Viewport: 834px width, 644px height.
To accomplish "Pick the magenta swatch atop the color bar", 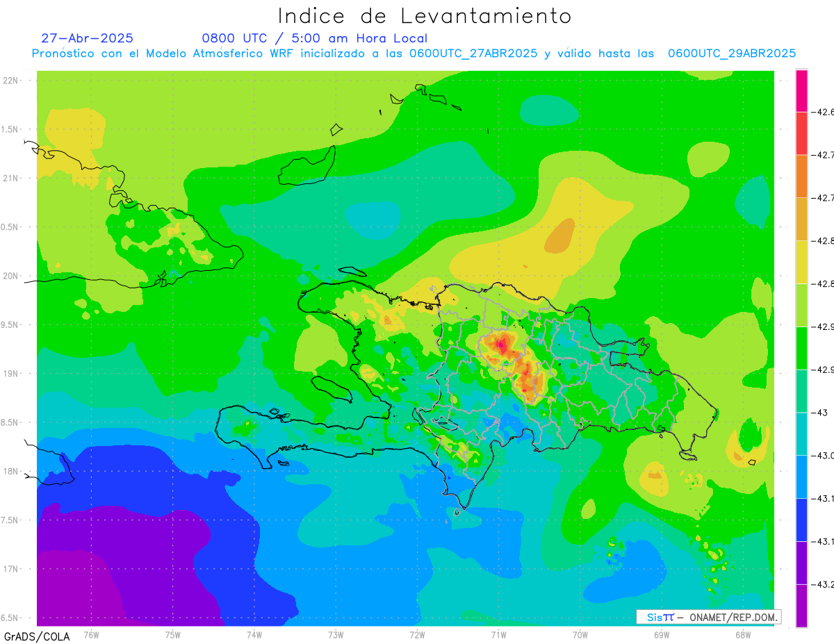I will (x=801, y=90).
